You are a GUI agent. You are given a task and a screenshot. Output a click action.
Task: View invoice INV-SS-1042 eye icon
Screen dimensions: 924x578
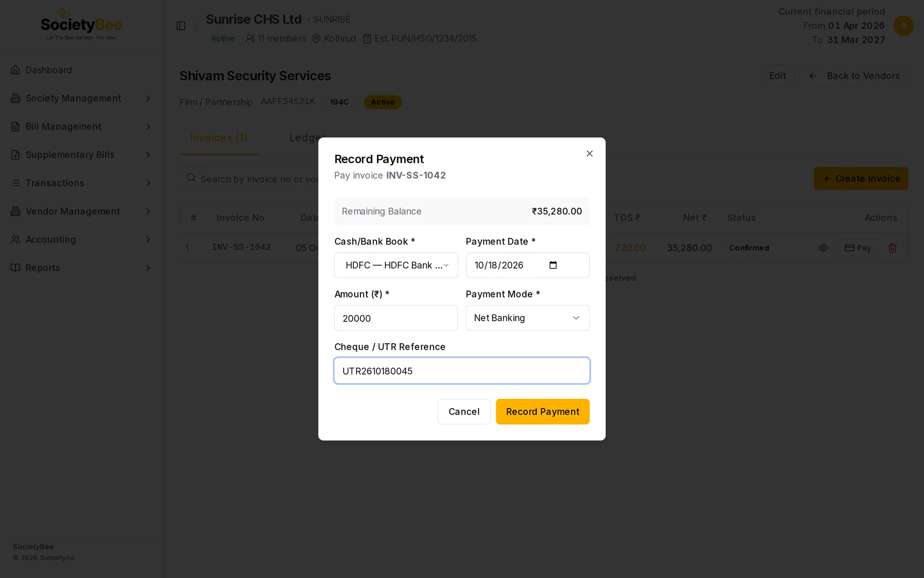824,248
